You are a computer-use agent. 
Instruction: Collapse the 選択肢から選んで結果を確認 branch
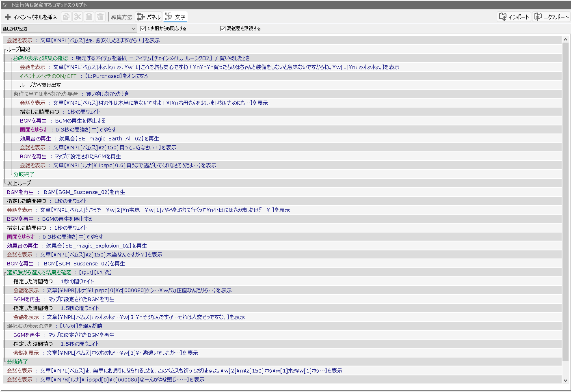pos(5,273)
